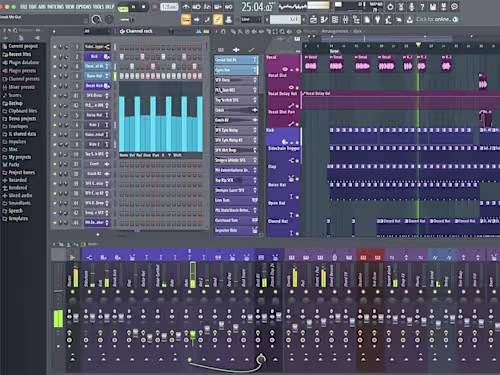Adjust the Master mixer track fader
This screenshot has width=500, height=375.
(x=76, y=317)
